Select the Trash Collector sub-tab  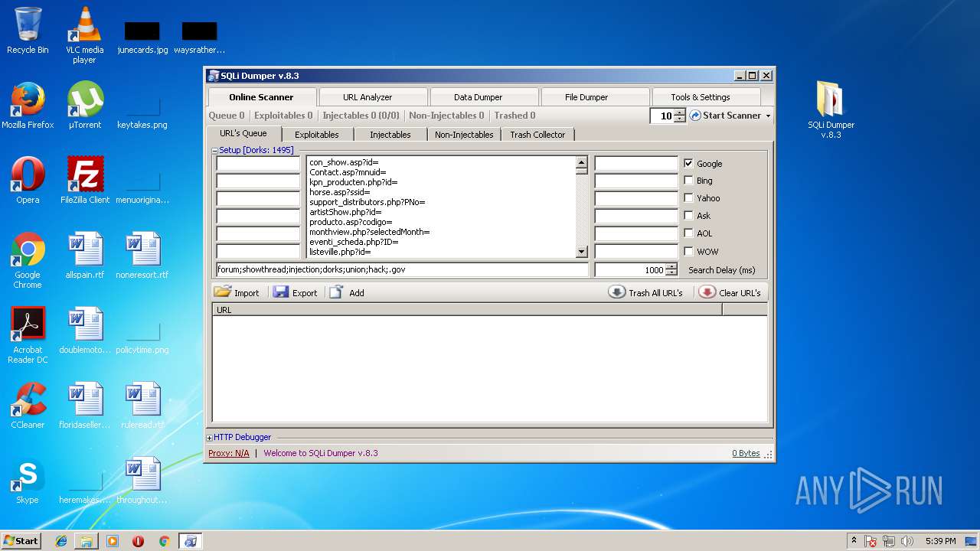(x=537, y=135)
